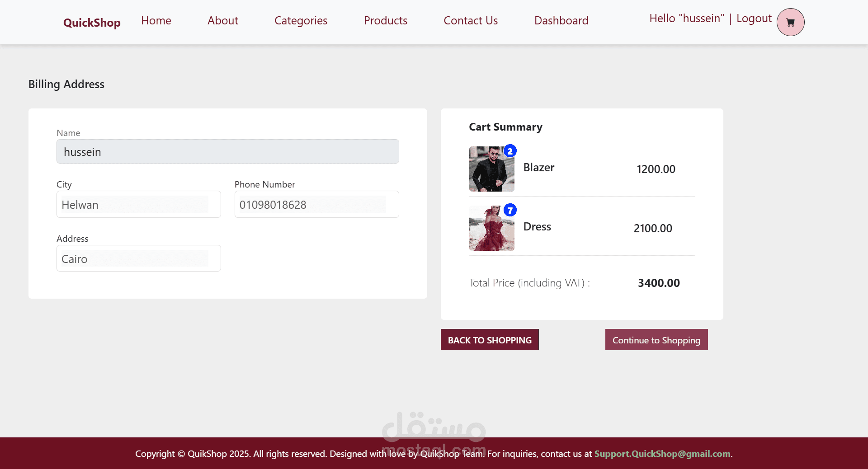Click the Address input field
The width and height of the screenshot is (868, 469).
(138, 259)
